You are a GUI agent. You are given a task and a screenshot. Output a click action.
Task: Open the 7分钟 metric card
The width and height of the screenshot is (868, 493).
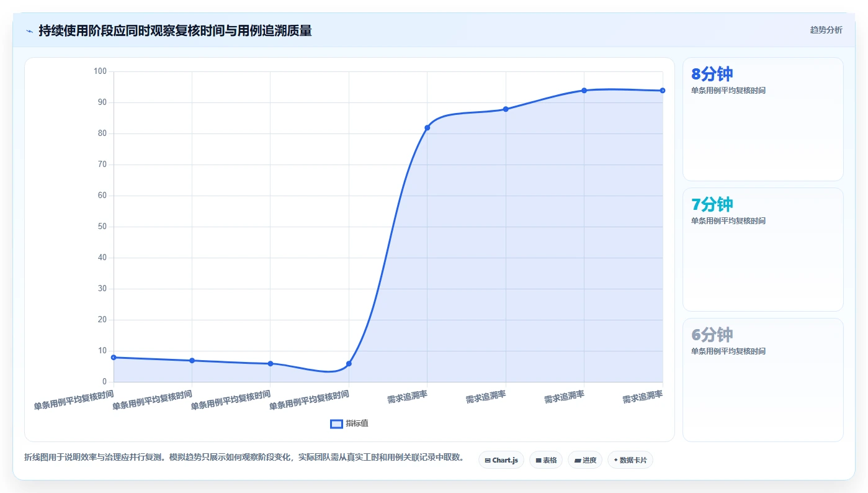point(763,250)
